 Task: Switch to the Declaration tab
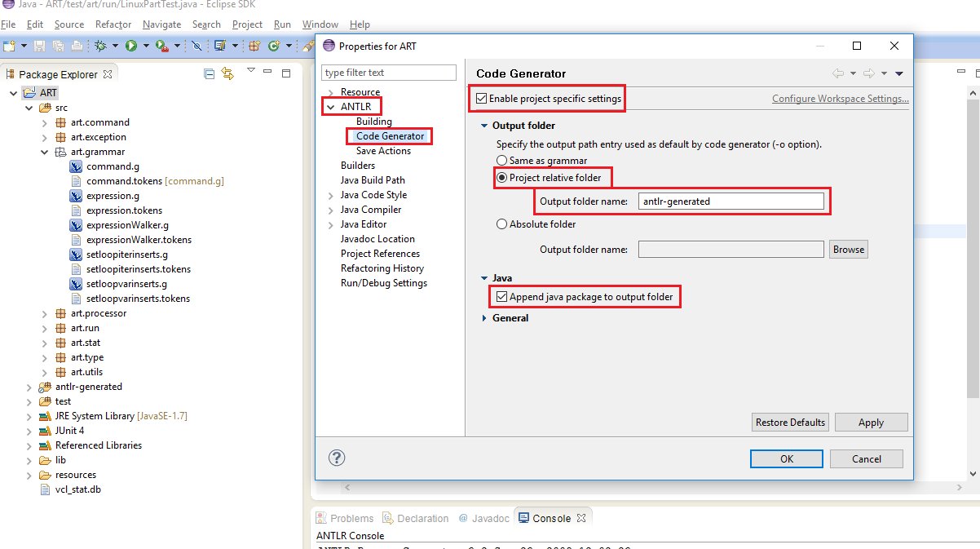click(416, 518)
